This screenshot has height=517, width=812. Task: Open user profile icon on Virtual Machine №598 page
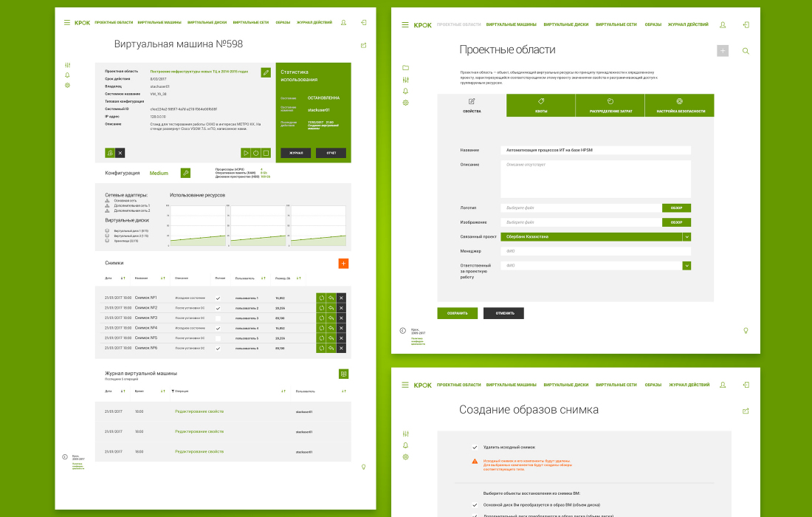(x=343, y=22)
